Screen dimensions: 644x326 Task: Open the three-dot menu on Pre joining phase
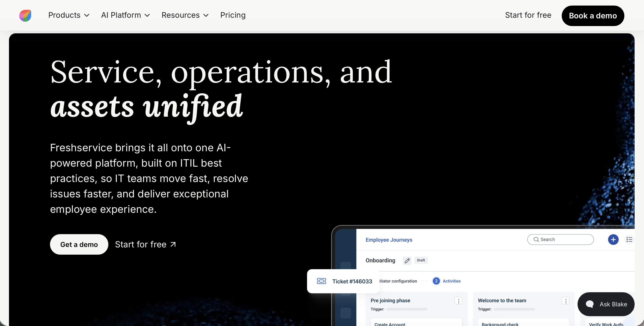pos(458,301)
